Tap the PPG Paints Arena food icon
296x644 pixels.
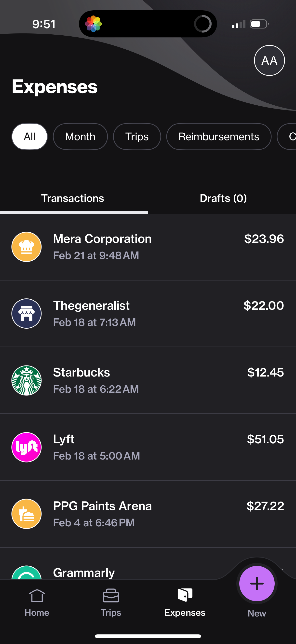pos(27,514)
